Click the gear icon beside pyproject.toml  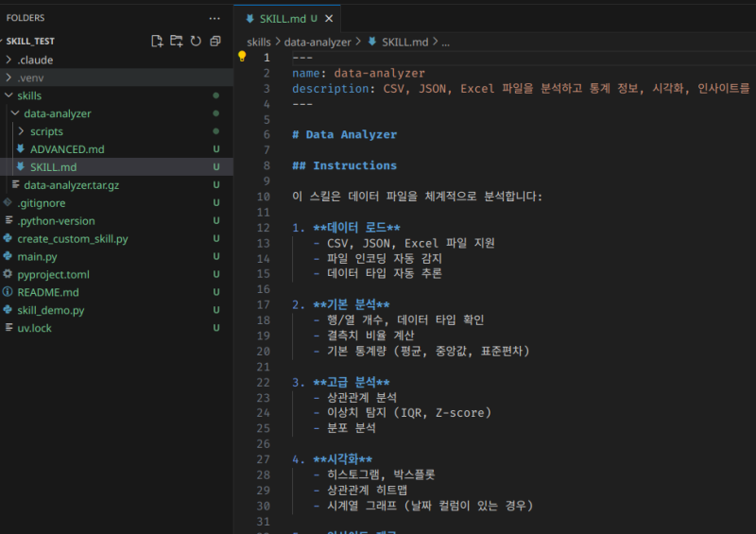[x=9, y=274]
